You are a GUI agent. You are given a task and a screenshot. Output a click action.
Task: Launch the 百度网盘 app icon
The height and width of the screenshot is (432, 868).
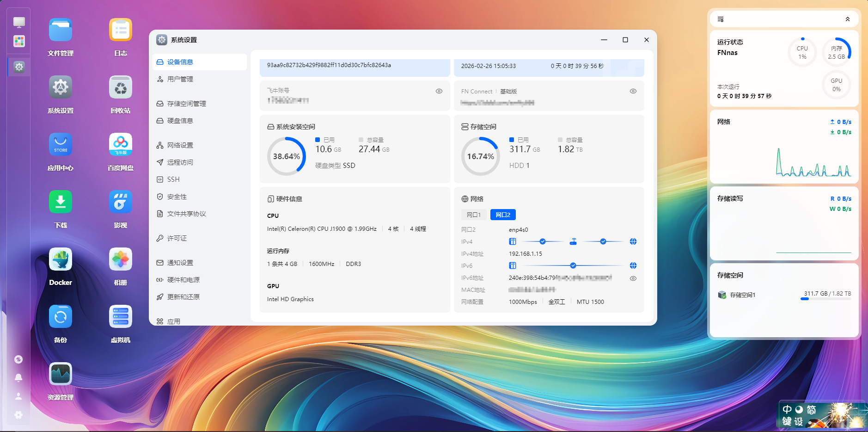[121, 145]
